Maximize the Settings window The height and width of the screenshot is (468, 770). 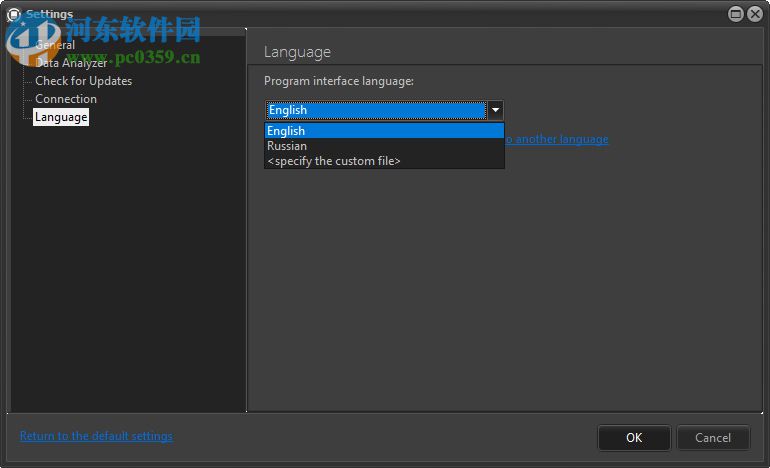click(x=736, y=14)
